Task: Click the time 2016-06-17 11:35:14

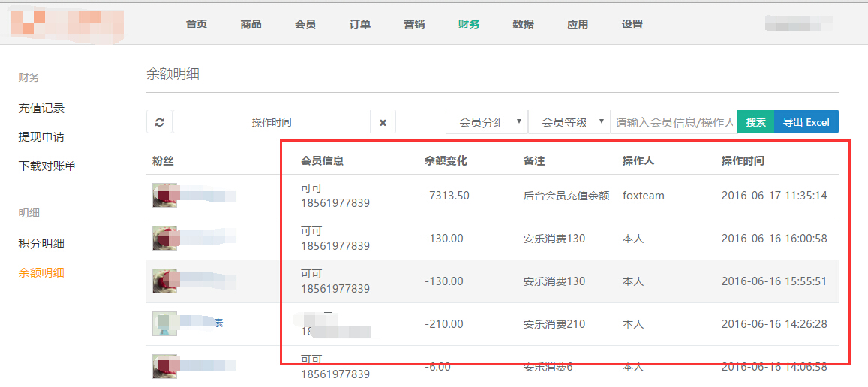Action: [774, 196]
